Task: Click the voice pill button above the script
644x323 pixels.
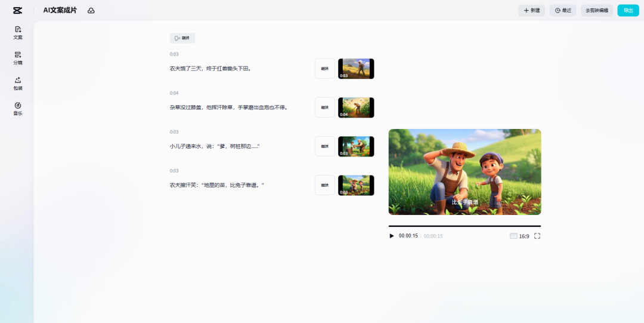Action: pyautogui.click(x=182, y=38)
